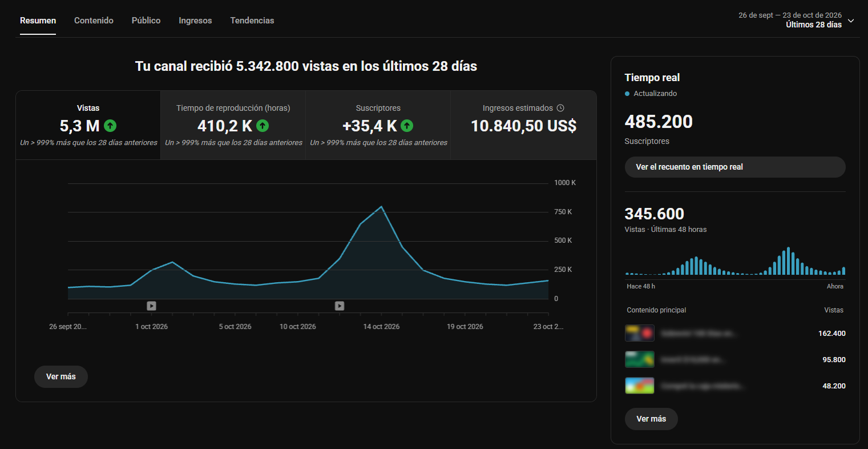Select the Resumen tab

point(38,21)
